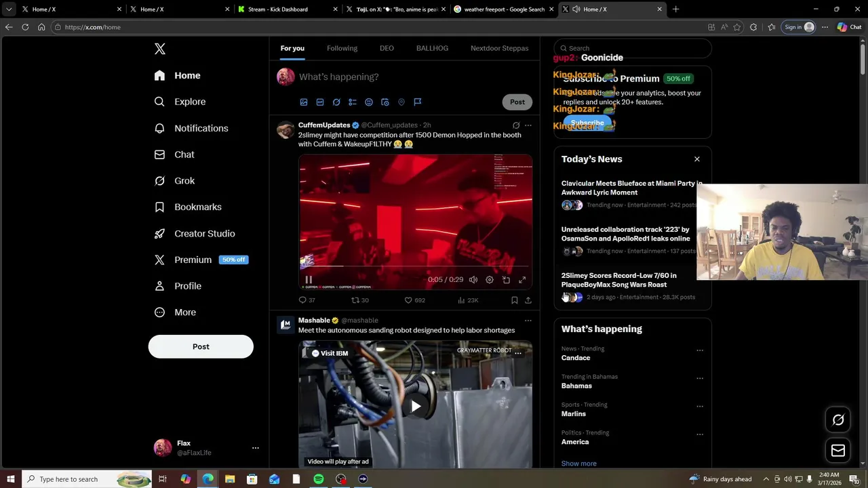Image resolution: width=868 pixels, height=488 pixels.
Task: Open video settings gear on the Cuffem video
Action: tap(490, 280)
